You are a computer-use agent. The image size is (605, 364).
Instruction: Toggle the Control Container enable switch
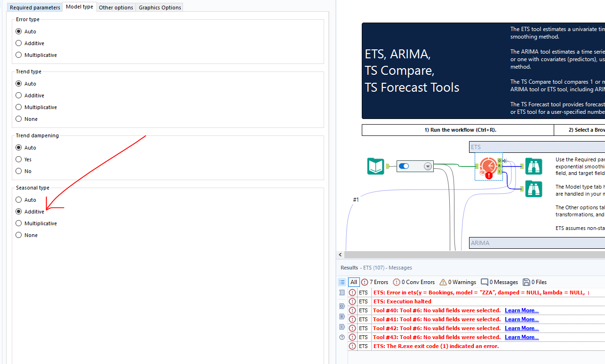click(x=404, y=166)
